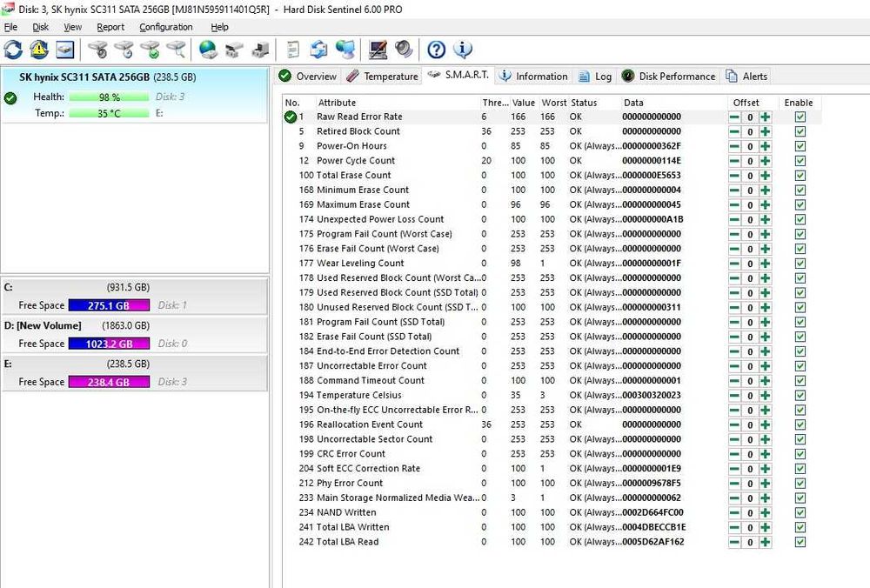Open the report document toolbar icon
870x588 pixels.
(293, 50)
